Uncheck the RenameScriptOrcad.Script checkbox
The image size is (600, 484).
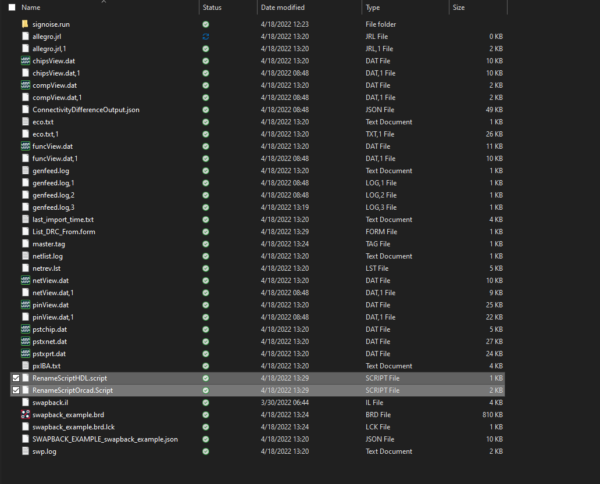coord(14,390)
